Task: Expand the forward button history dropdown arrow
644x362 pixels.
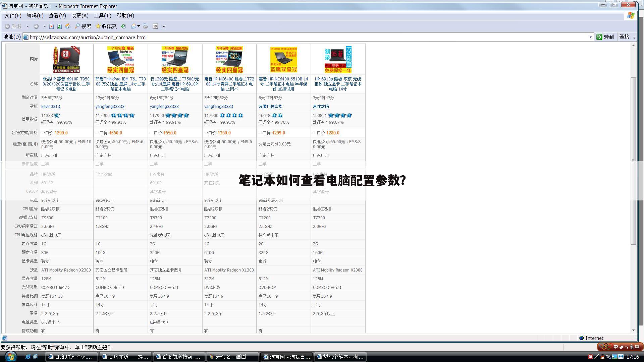Action: [x=44, y=26]
